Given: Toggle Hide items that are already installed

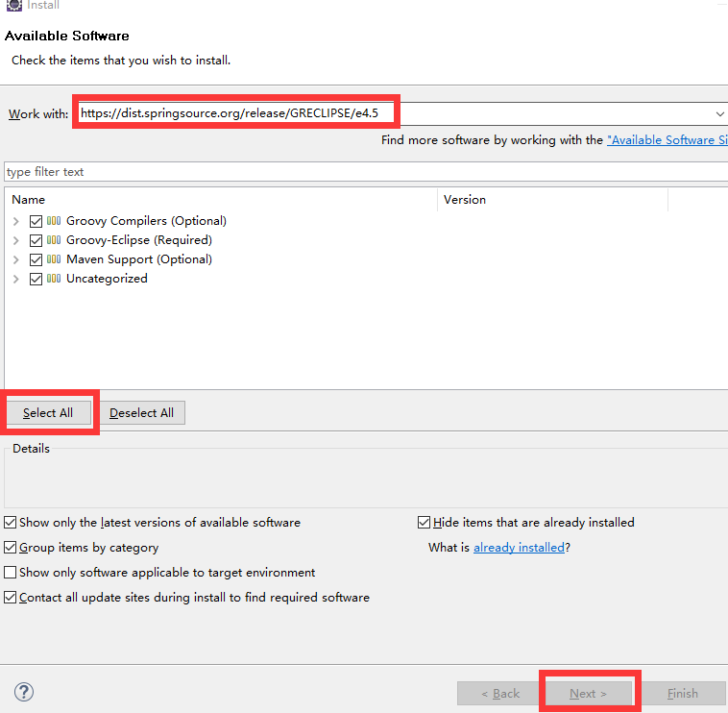Looking at the screenshot, I should [424, 522].
